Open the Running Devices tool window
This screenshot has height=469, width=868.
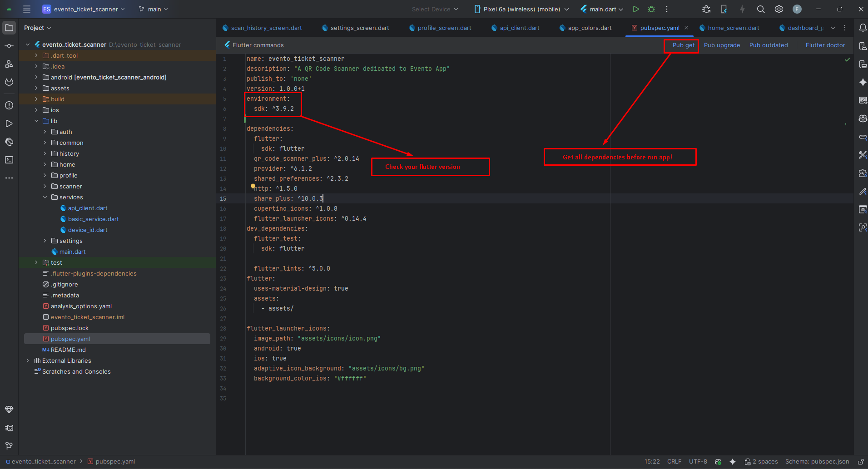click(863, 64)
